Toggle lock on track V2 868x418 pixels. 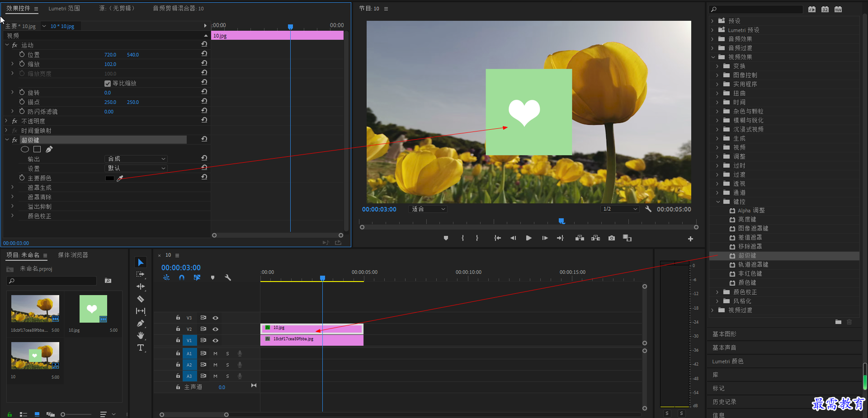click(178, 329)
